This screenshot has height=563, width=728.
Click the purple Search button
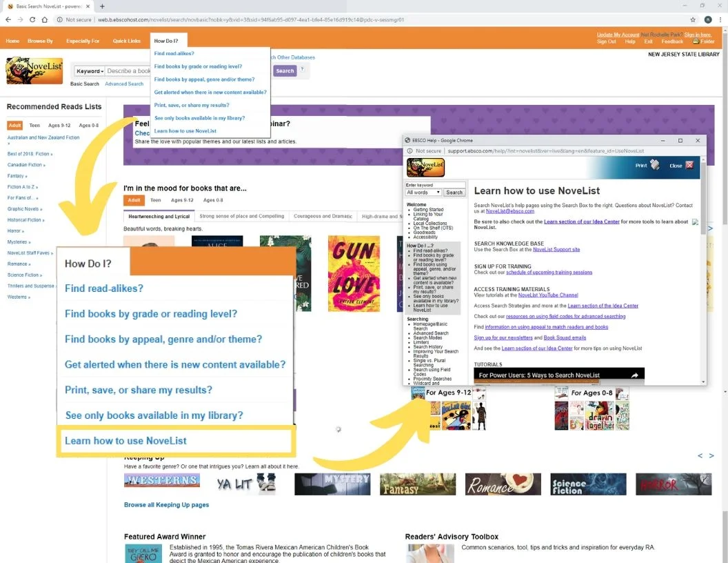285,70
